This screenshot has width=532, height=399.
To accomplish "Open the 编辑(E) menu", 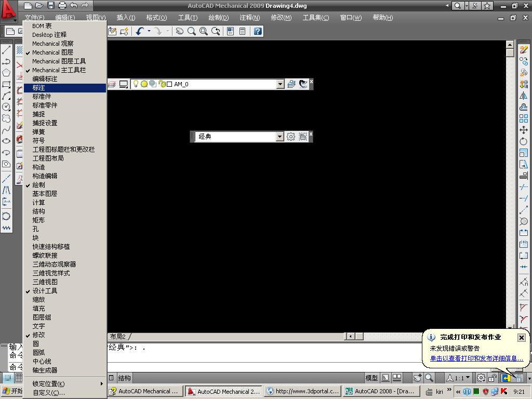I will pos(65,17).
